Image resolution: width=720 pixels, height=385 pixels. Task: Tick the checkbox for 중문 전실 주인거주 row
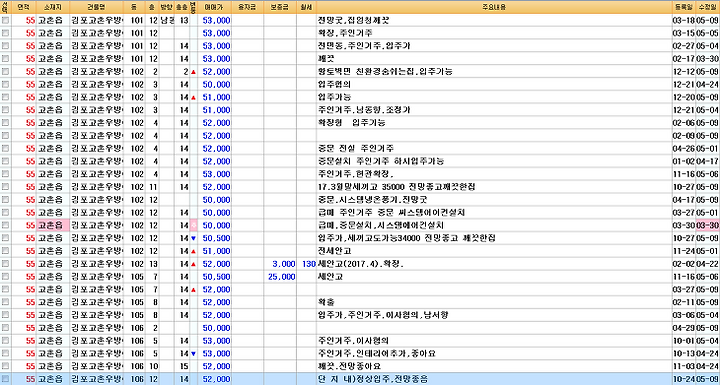tap(5, 149)
